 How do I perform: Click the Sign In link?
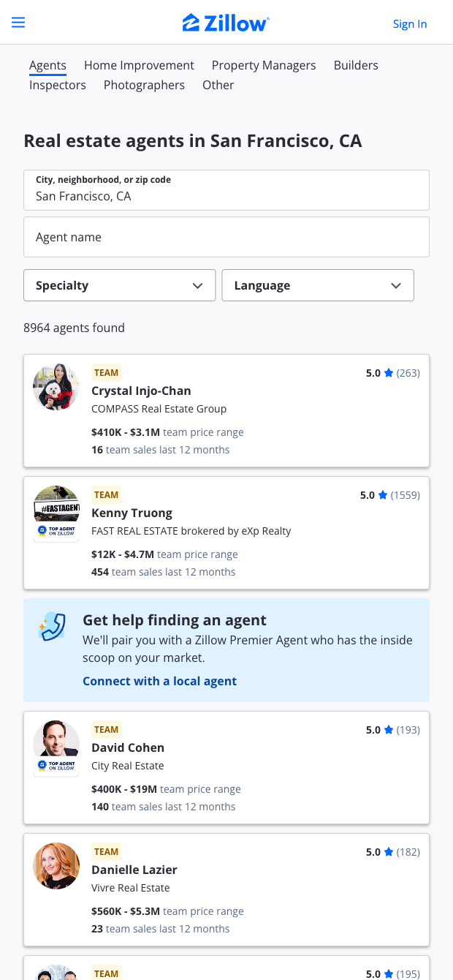[x=410, y=24]
